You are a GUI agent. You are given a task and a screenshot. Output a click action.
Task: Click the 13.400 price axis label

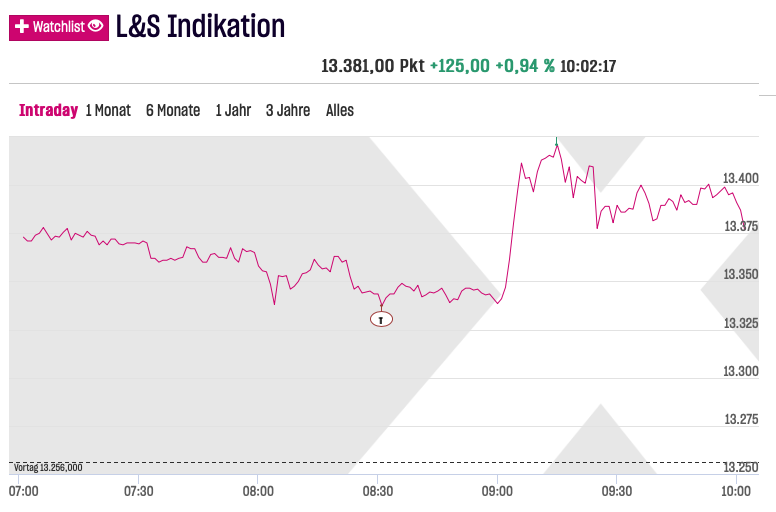click(x=741, y=178)
